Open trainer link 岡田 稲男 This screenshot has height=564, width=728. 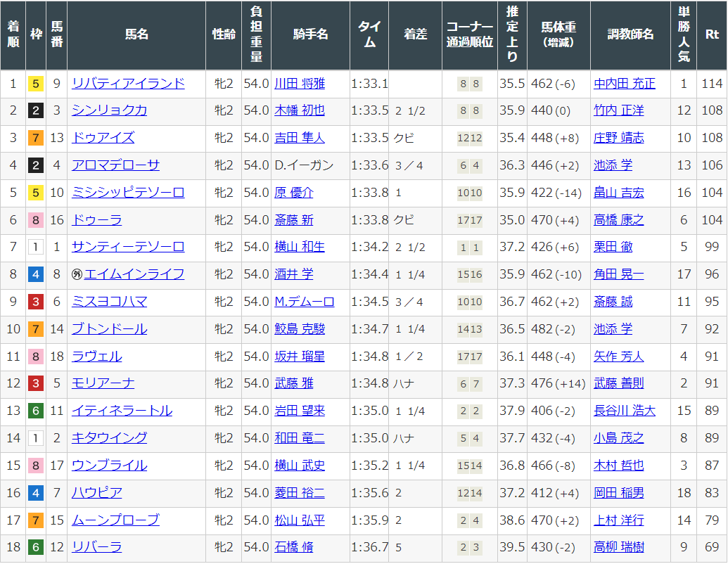point(619,493)
